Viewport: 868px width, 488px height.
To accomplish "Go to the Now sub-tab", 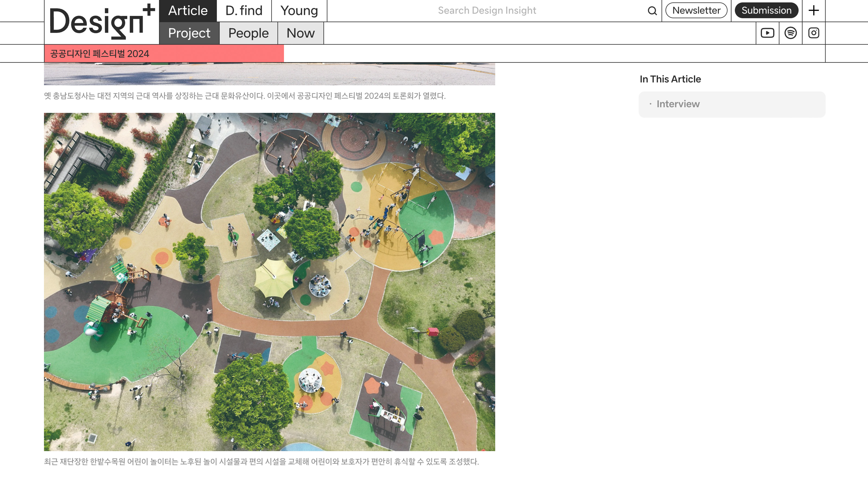I will click(x=300, y=33).
